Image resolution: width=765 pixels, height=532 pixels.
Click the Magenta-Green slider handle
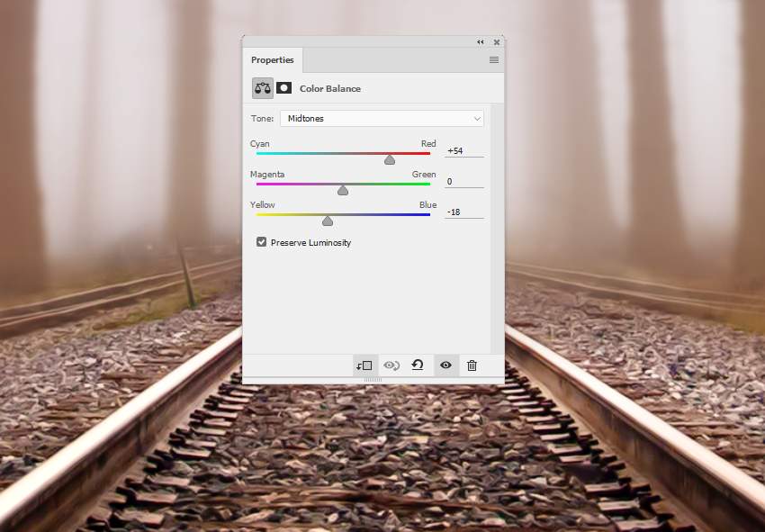pyautogui.click(x=343, y=190)
